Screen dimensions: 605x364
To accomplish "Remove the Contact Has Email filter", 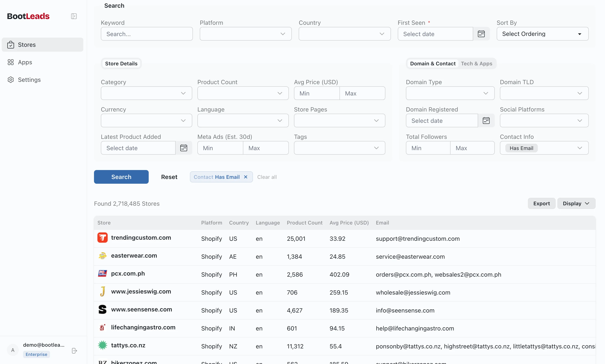I will 246,177.
